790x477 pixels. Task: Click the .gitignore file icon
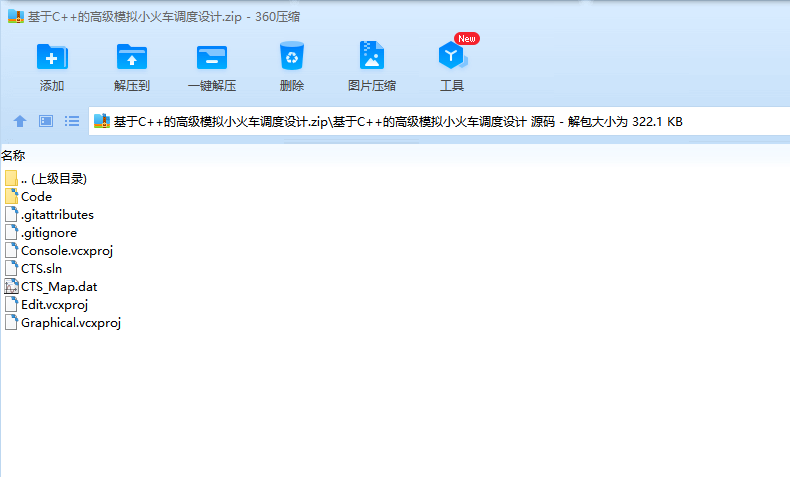point(11,232)
